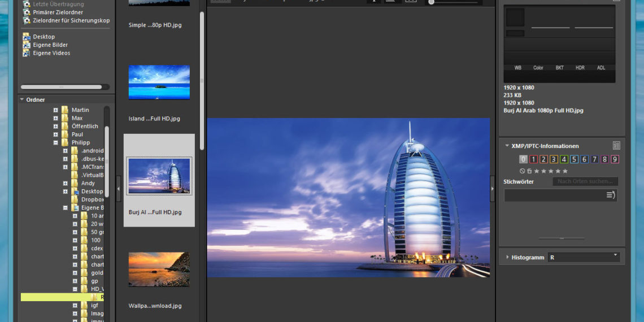Screen dimensions: 644x322
Task: Click the large Burj Al Arab preview image
Action: pyautogui.click(x=349, y=198)
